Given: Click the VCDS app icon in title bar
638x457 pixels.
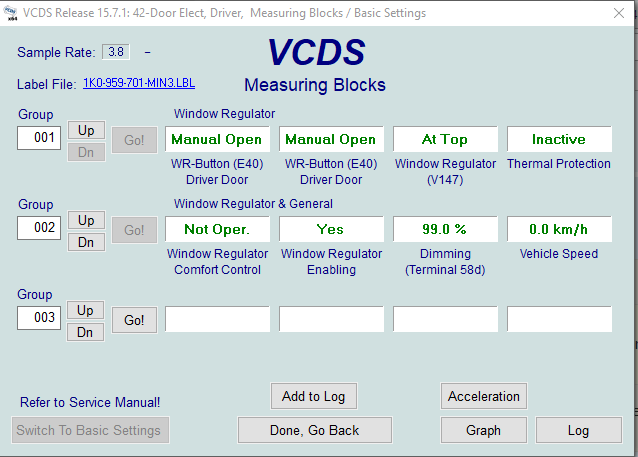Looking at the screenshot, I should point(11,13).
